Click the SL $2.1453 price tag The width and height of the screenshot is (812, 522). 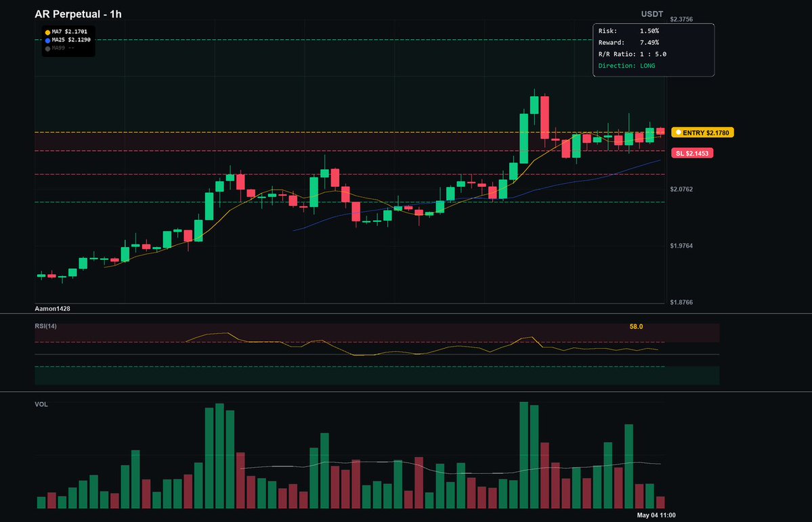[x=692, y=153]
